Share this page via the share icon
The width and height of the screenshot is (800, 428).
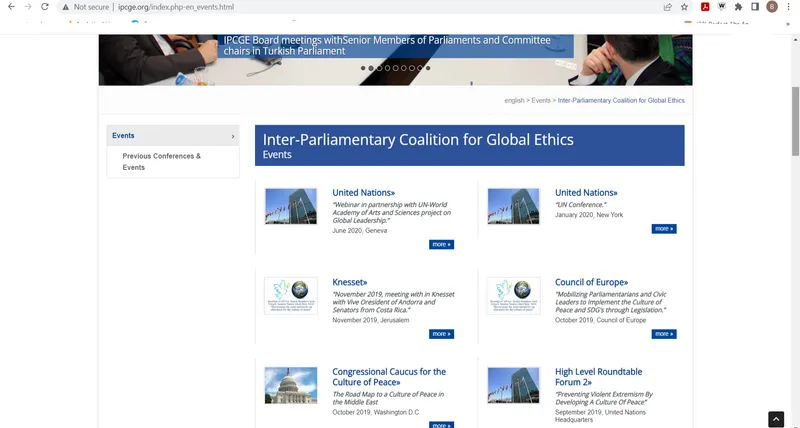[667, 7]
